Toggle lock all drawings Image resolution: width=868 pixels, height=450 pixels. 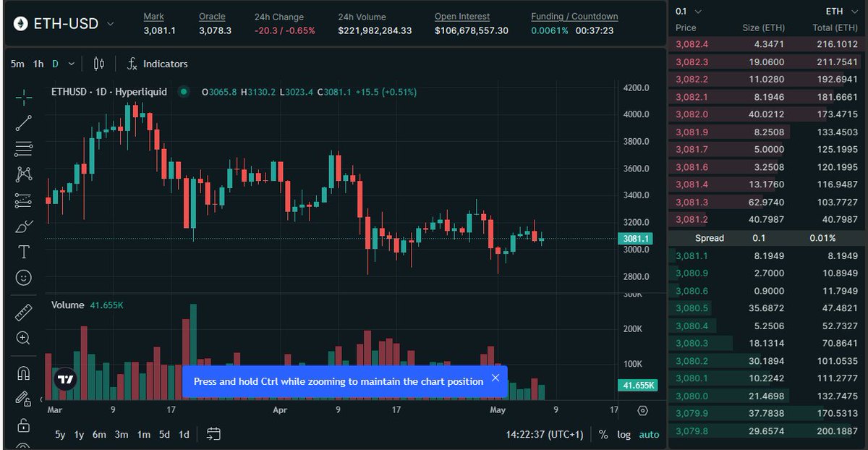click(x=23, y=425)
